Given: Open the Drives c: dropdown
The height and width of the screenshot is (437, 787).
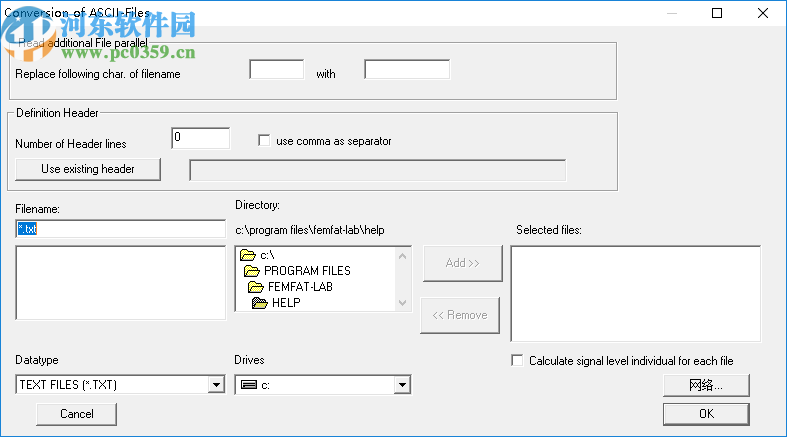Looking at the screenshot, I should click(402, 385).
